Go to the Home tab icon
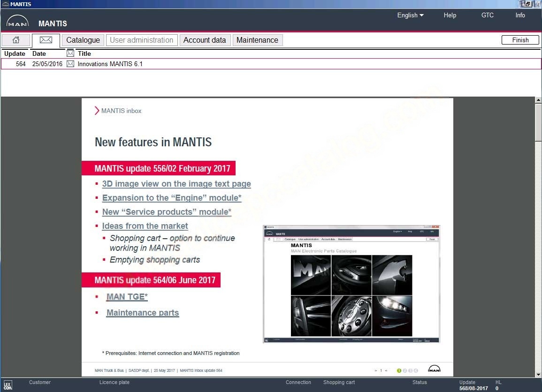 [16, 40]
